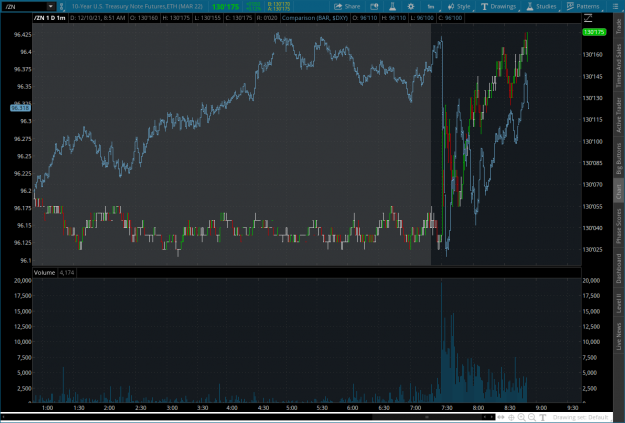Image resolution: width=625 pixels, height=423 pixels.
Task: Open the Studies menu
Action: 541,6
